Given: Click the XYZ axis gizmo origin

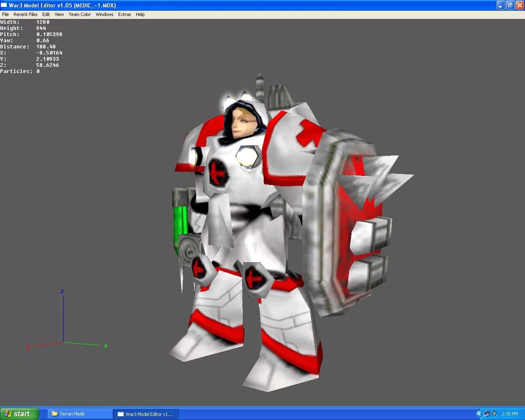Looking at the screenshot, I should (63, 342).
